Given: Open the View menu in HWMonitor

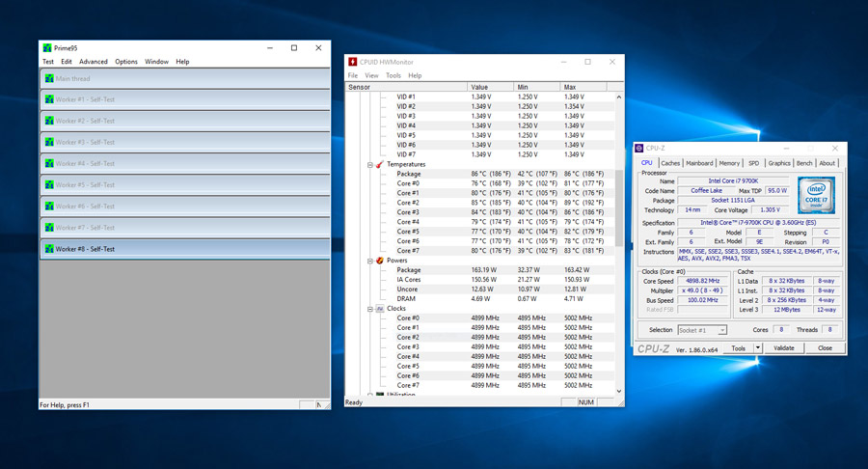Looking at the screenshot, I should 371,75.
